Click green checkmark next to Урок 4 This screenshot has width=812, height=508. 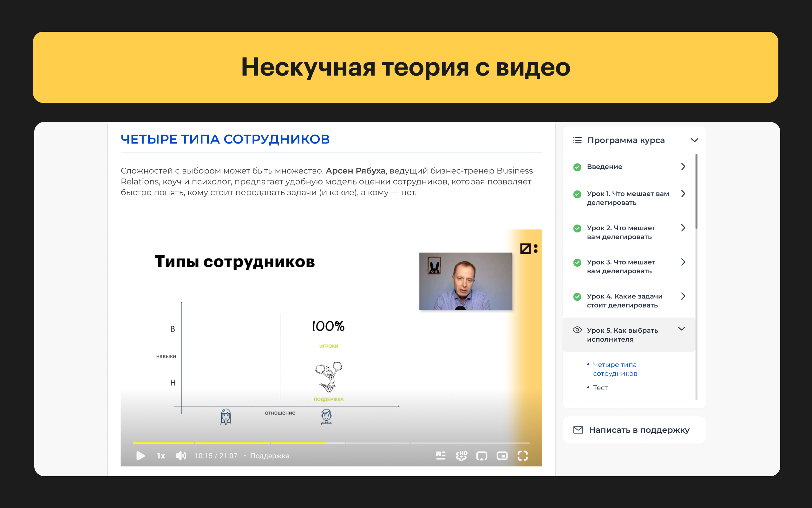pos(577,297)
